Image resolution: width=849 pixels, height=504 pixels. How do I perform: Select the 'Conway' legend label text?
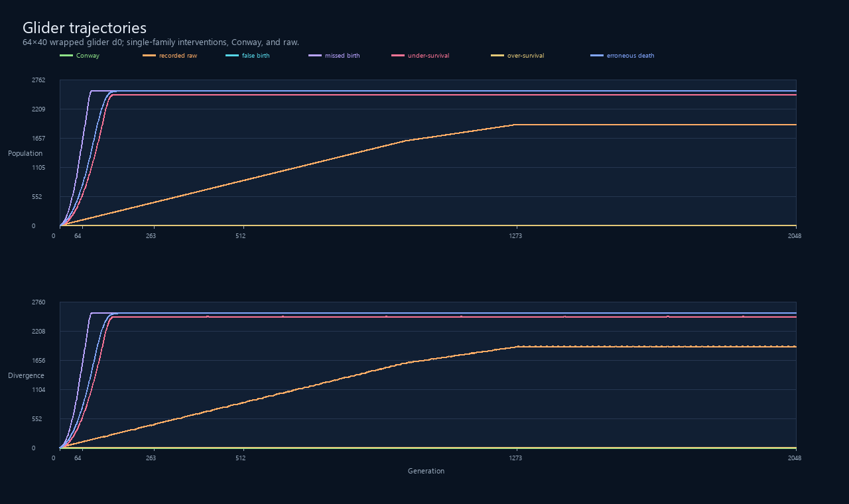[x=88, y=56]
